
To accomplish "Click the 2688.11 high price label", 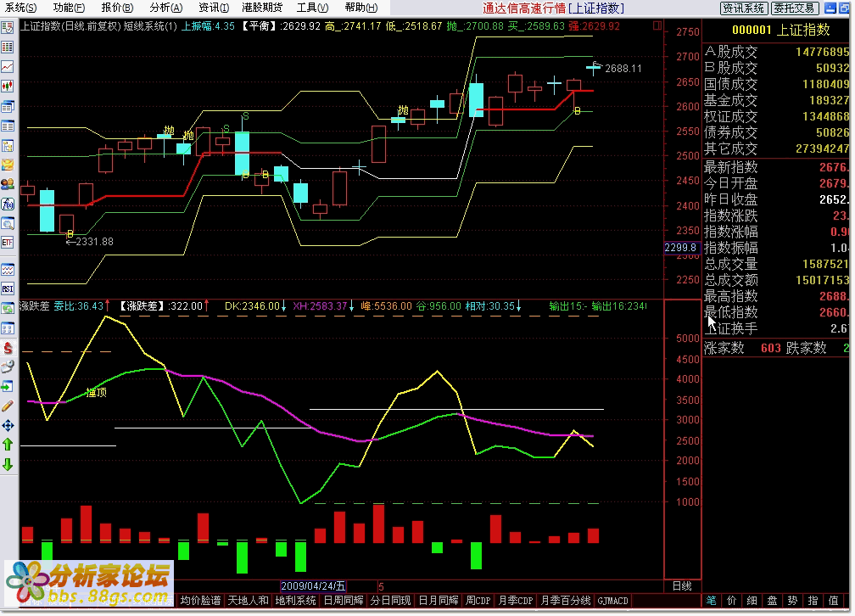I will point(623,69).
